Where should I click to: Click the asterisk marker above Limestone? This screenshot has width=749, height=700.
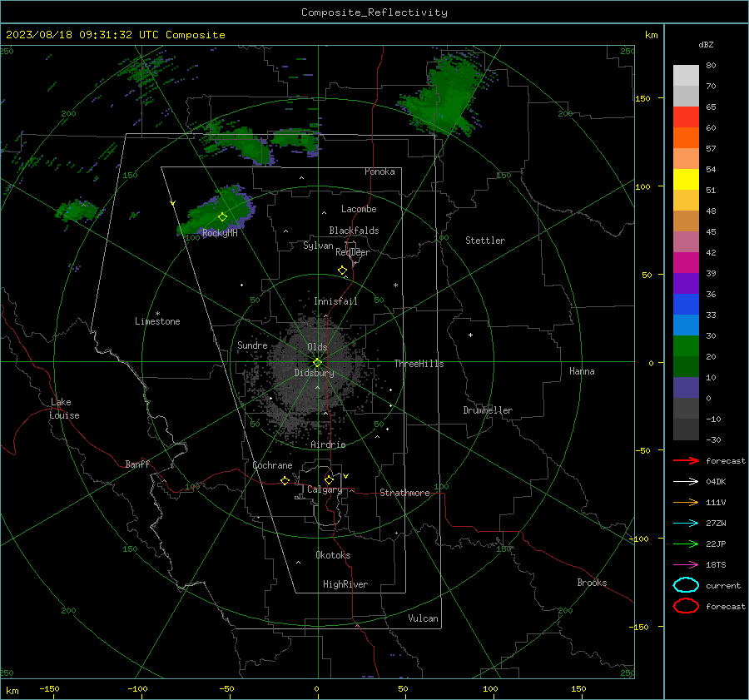coord(157,314)
